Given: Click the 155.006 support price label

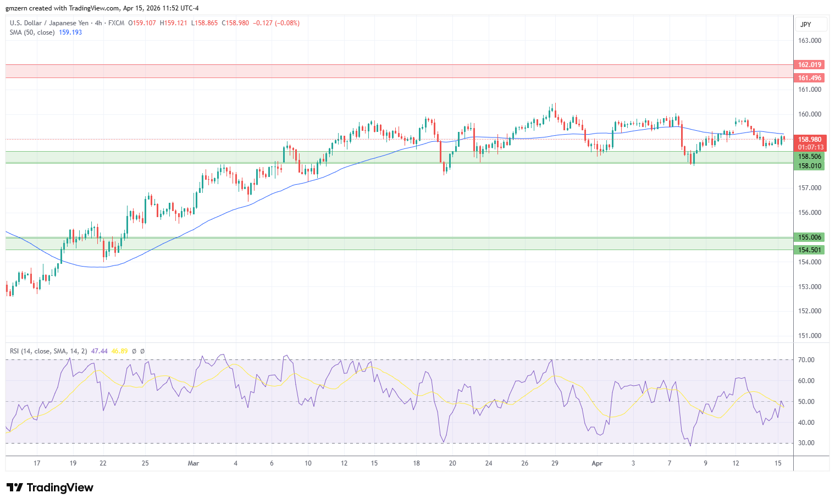Looking at the screenshot, I should click(810, 237).
